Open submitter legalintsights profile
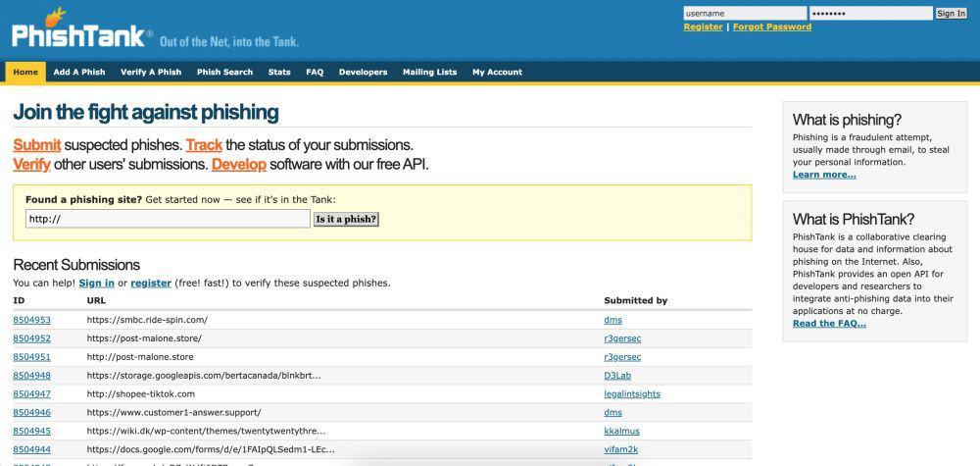 pos(632,394)
